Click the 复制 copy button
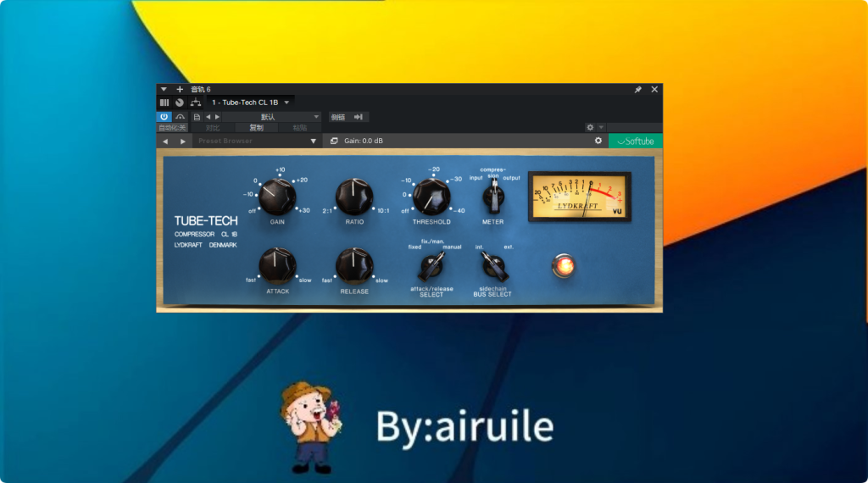This screenshot has width=868, height=483. tap(256, 128)
